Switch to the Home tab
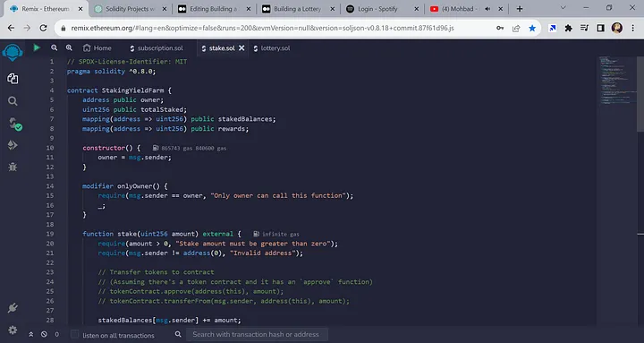Viewport: 644px width, 343px height. pos(97,48)
